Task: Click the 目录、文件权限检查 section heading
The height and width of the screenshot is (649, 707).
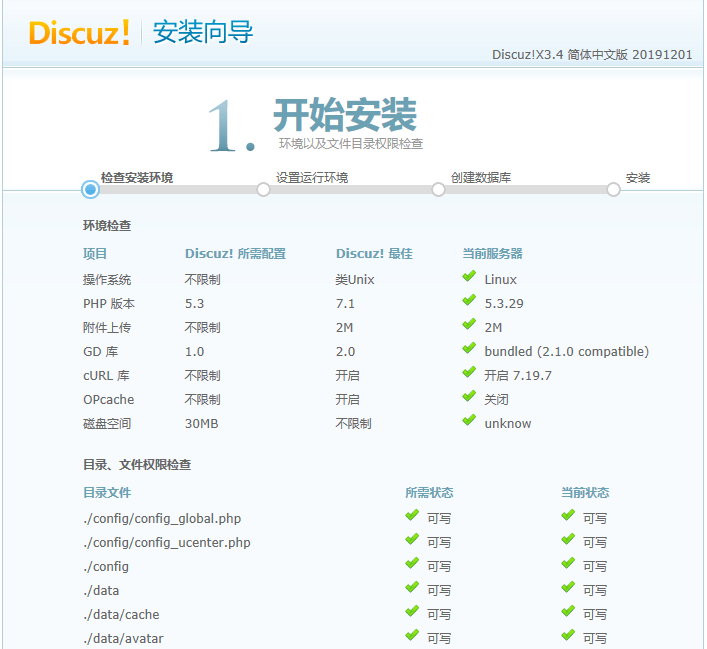Action: (137, 465)
